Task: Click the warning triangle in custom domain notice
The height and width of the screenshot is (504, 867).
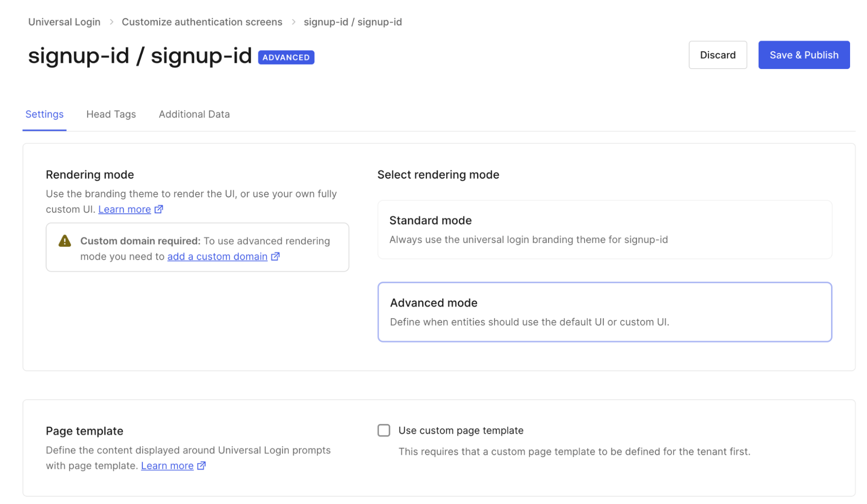Action: coord(64,241)
